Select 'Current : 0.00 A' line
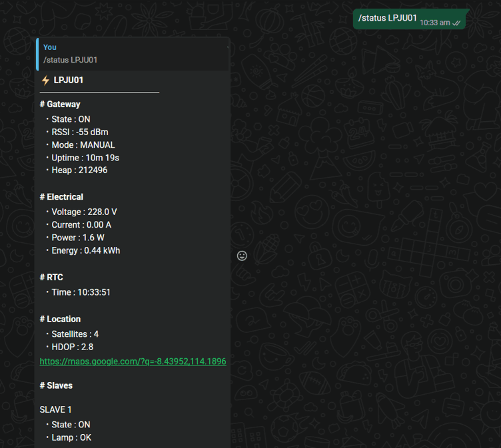This screenshot has height=448, width=501. point(81,225)
